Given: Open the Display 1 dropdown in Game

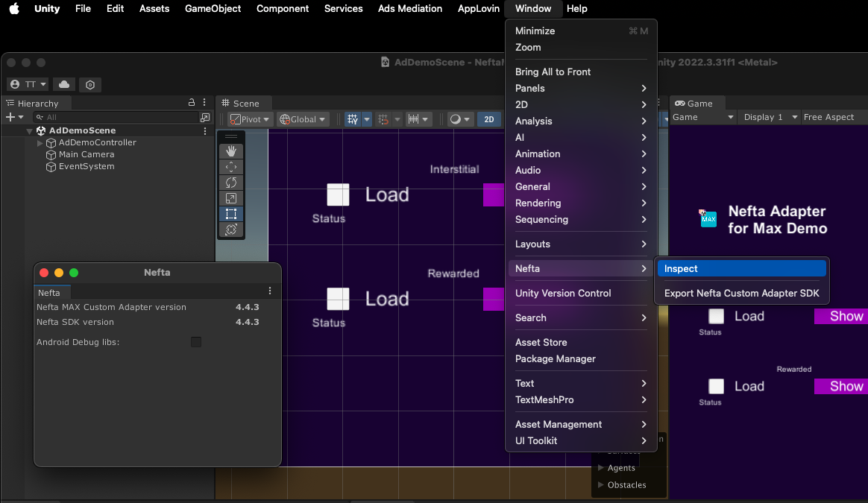Looking at the screenshot, I should tap(770, 117).
